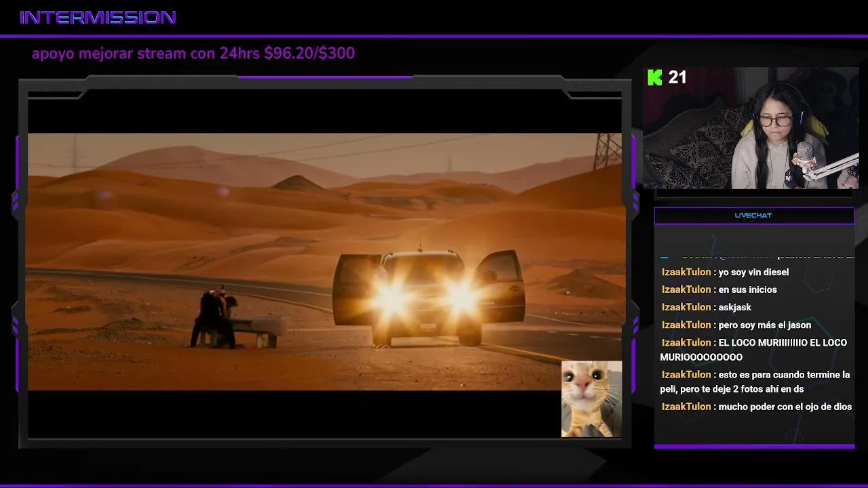Click the desert movie video in the frame

pos(325,262)
